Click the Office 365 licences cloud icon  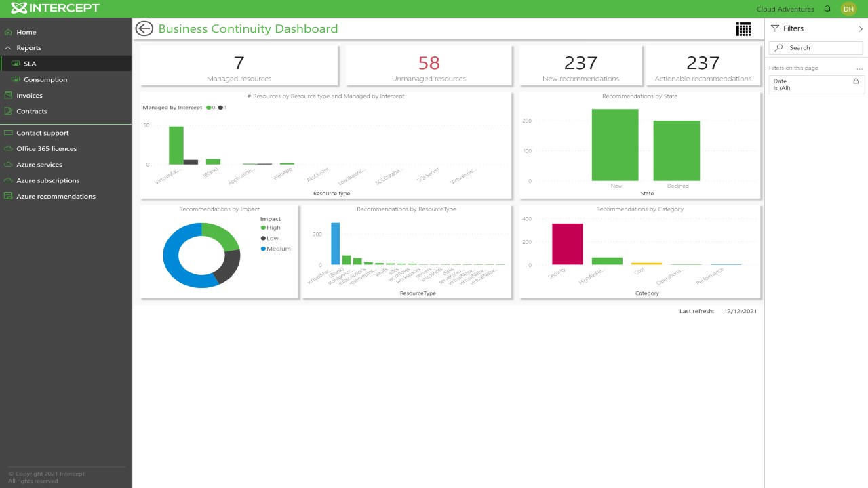[x=8, y=148]
